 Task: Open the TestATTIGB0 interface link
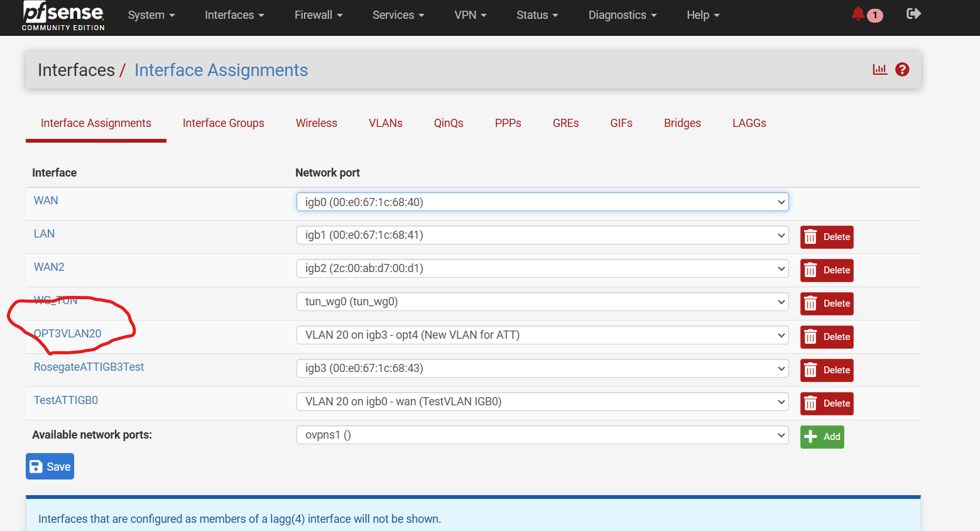(x=66, y=400)
